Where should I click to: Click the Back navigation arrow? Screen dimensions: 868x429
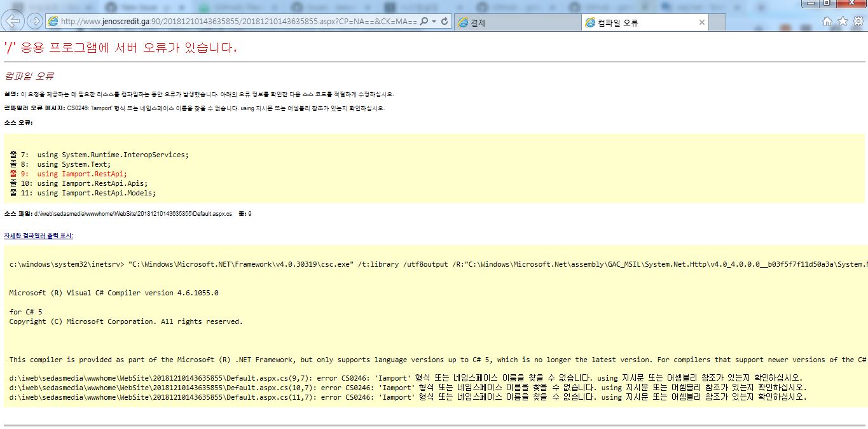pyautogui.click(x=13, y=20)
